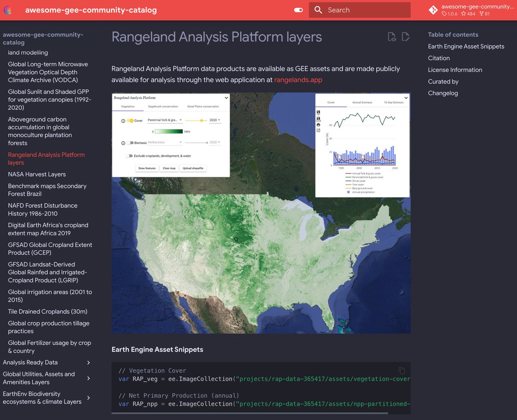Image resolution: width=517 pixels, height=420 pixels.
Task: Open Global crop production tillage practices
Action: [x=49, y=327]
